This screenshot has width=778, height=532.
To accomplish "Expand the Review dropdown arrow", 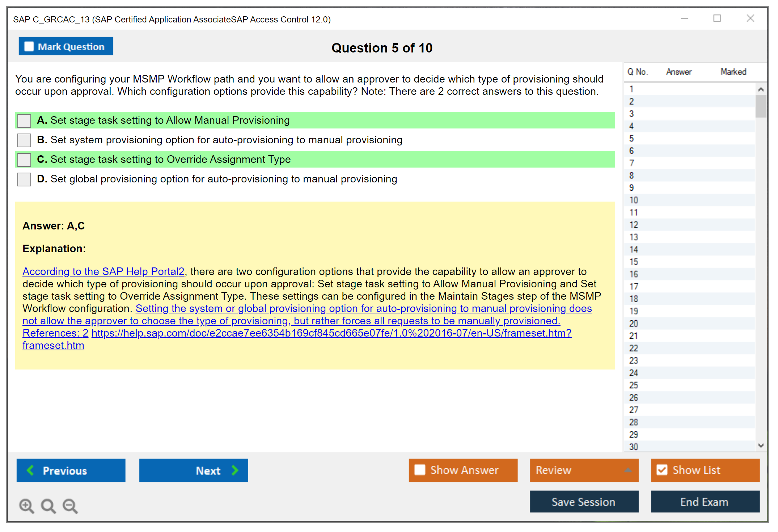I will coord(628,470).
